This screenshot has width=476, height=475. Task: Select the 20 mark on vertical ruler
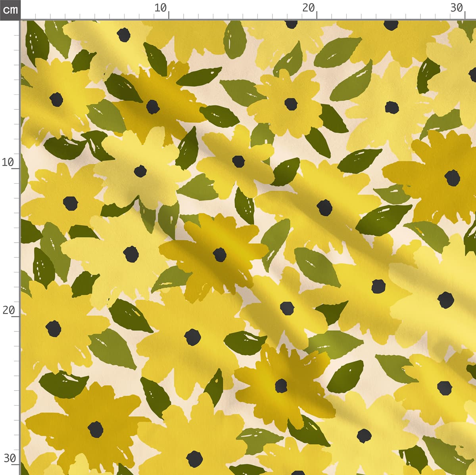[x=8, y=310]
